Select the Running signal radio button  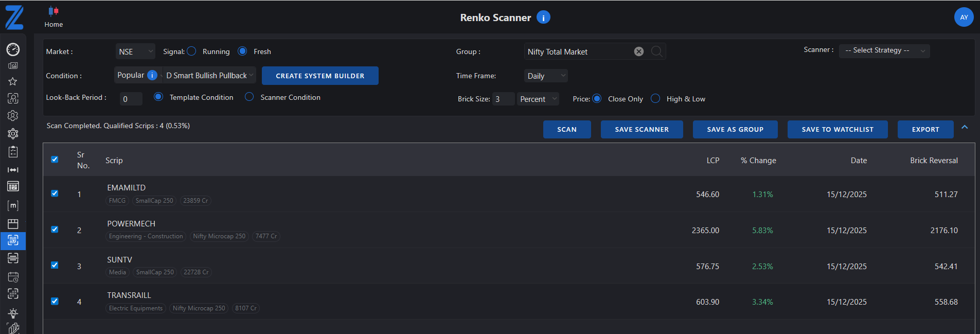[x=191, y=51]
